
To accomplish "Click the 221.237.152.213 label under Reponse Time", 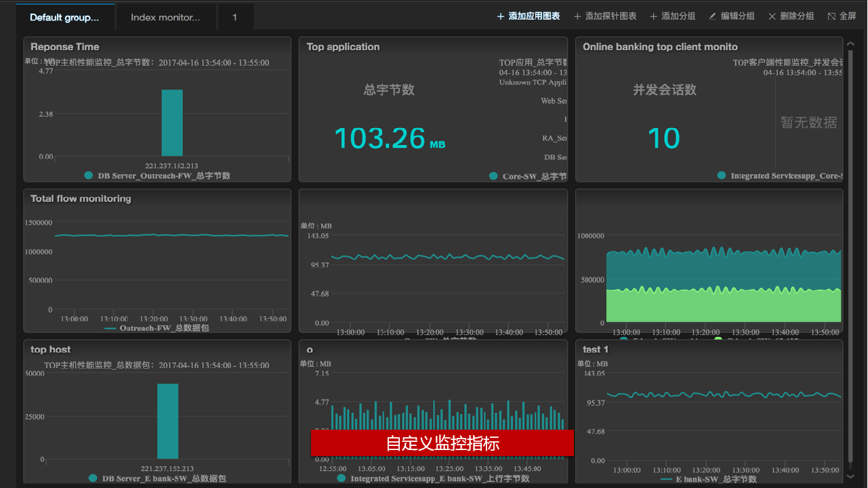I will coord(171,165).
